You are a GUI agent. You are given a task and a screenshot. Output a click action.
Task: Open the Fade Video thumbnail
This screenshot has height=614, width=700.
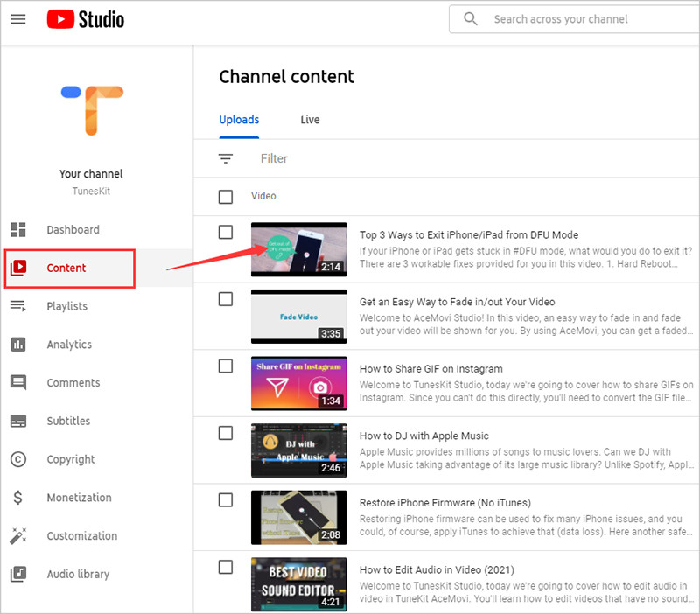point(298,317)
